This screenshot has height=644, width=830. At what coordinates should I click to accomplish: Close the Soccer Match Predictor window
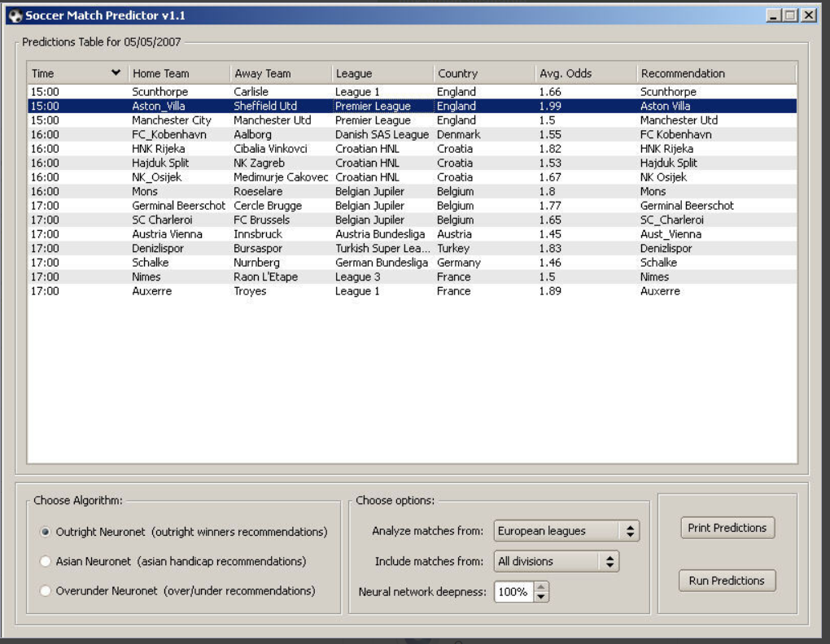pyautogui.click(x=808, y=15)
